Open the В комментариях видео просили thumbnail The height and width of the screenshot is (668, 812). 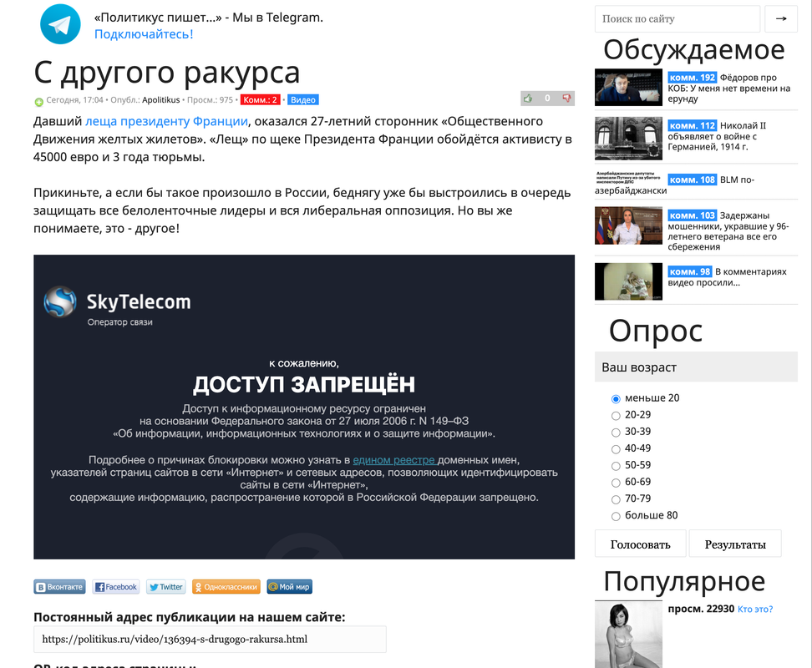[x=628, y=281]
